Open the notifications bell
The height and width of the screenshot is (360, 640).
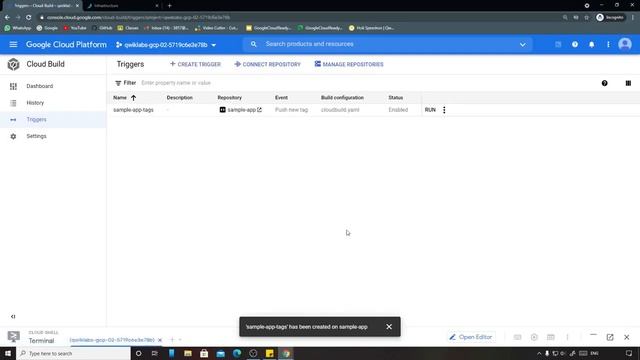[x=591, y=44]
